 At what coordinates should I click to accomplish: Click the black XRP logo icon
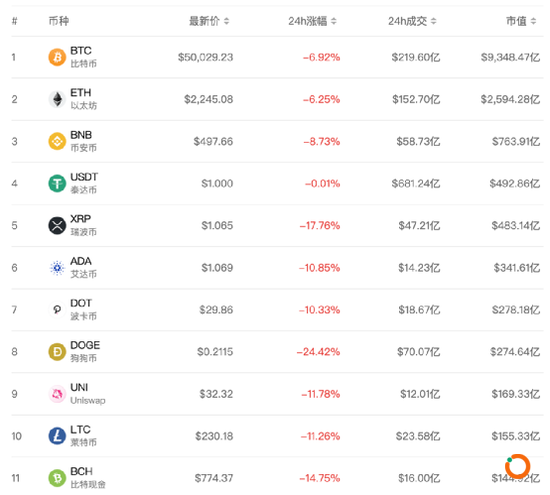click(57, 226)
